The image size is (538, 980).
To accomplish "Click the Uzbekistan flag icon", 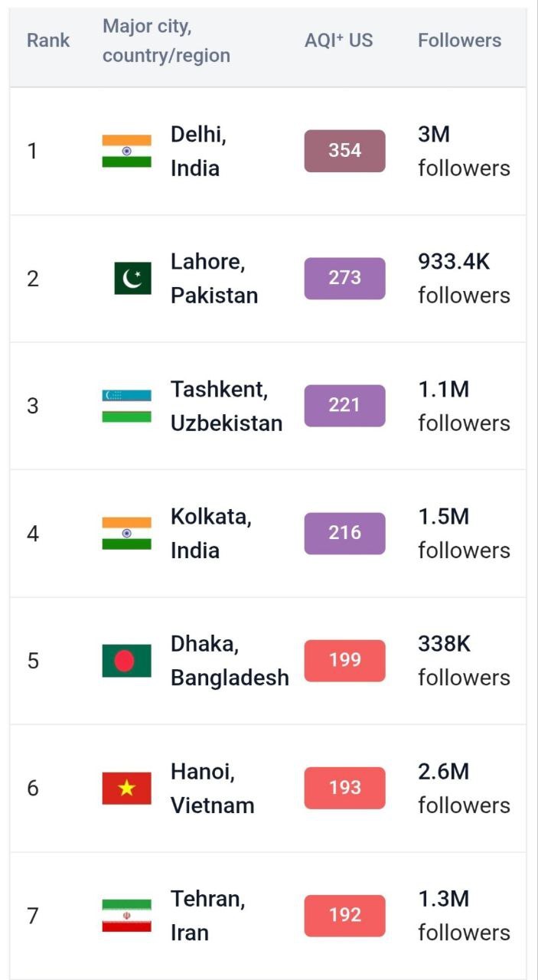I will coord(127,406).
